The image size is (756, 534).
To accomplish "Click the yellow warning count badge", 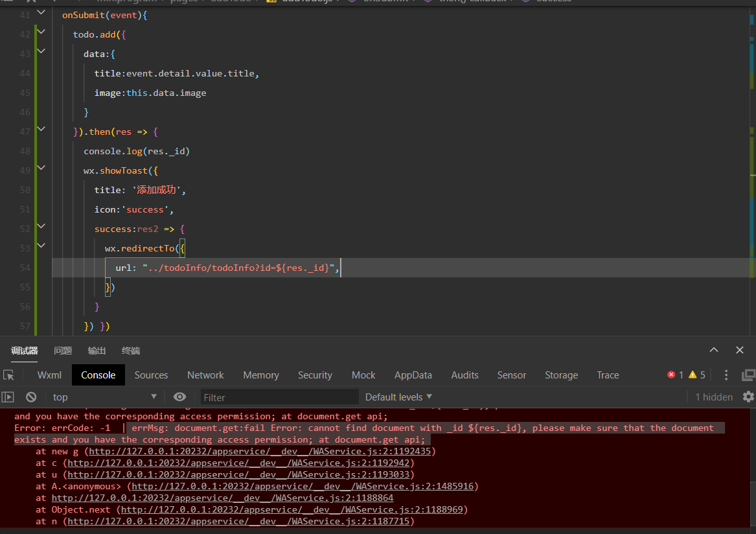I will coord(697,375).
